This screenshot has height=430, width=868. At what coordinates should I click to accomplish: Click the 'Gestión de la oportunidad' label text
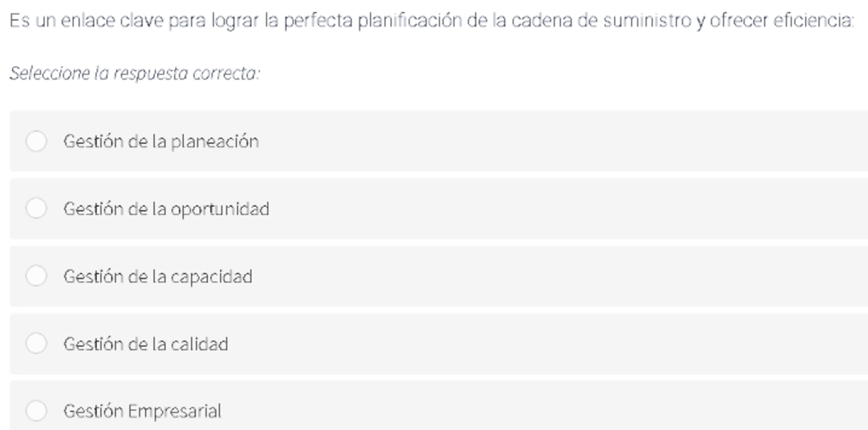[x=166, y=209]
